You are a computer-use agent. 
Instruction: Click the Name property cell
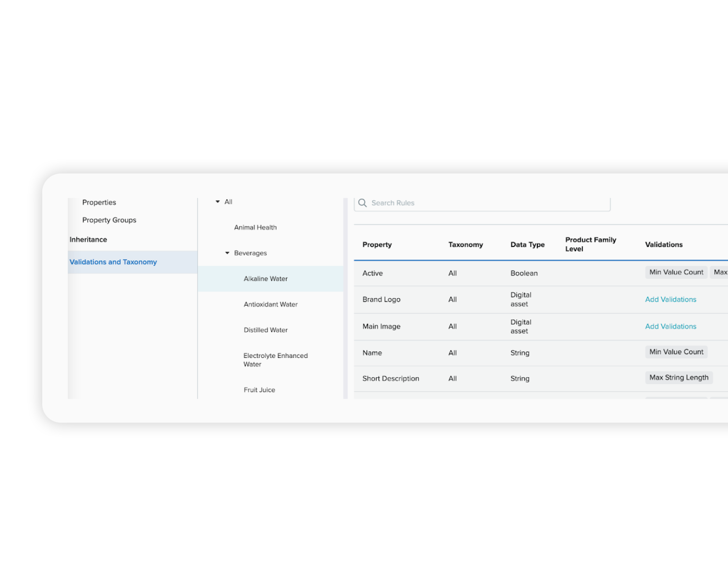click(x=372, y=353)
